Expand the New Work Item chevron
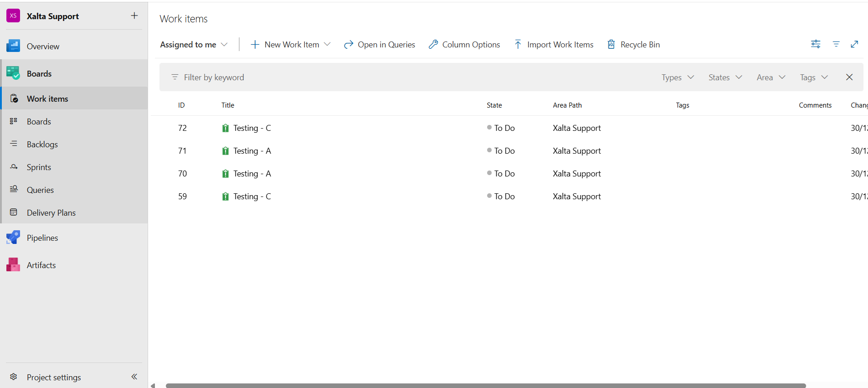Viewport: 868px width, 388px height. click(327, 45)
